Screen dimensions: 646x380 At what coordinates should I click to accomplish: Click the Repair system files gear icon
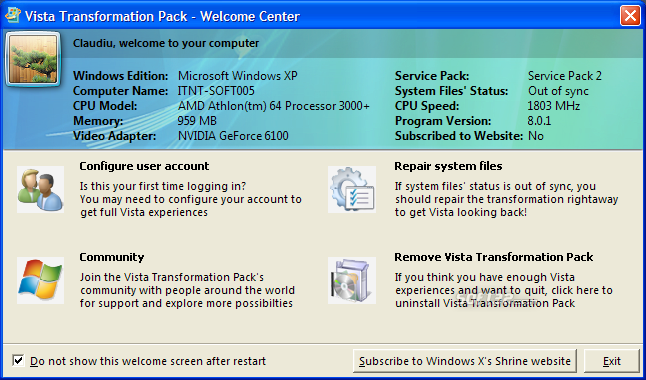(x=352, y=190)
